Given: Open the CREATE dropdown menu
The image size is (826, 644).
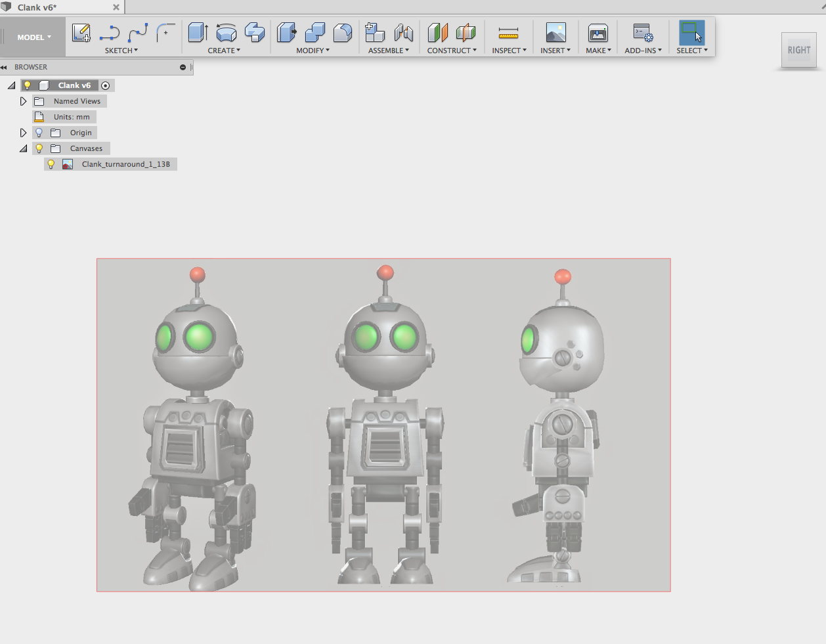Looking at the screenshot, I should pos(224,51).
